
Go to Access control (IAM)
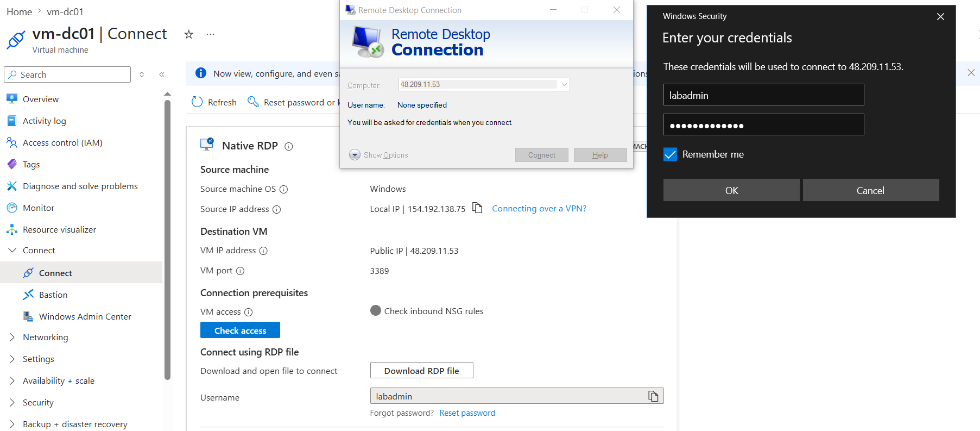pos(62,142)
